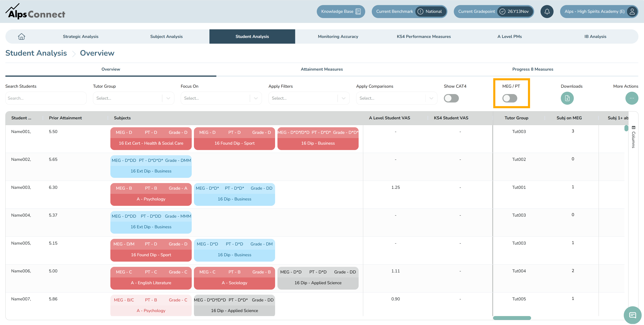Click Student Analysis breadcrumb link

(x=36, y=53)
